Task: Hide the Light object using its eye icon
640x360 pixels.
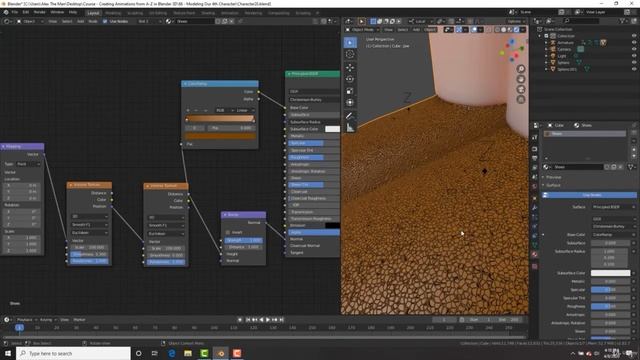Action: pos(634,56)
